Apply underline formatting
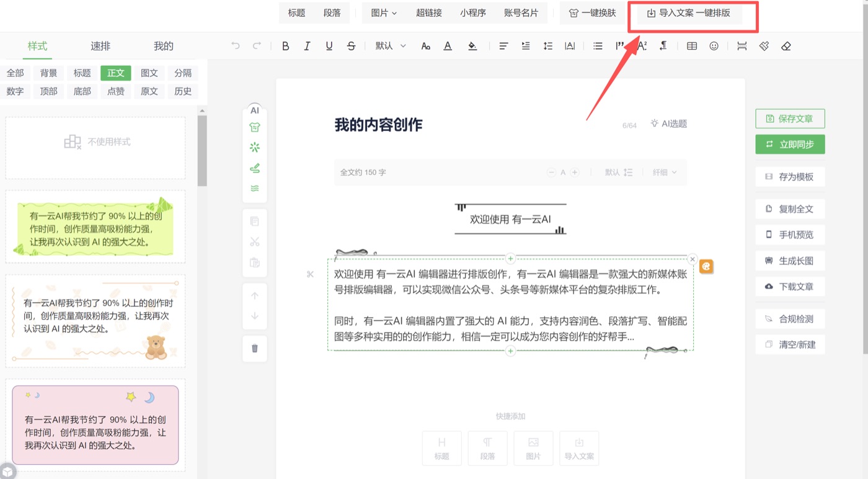868x479 pixels. pos(329,46)
